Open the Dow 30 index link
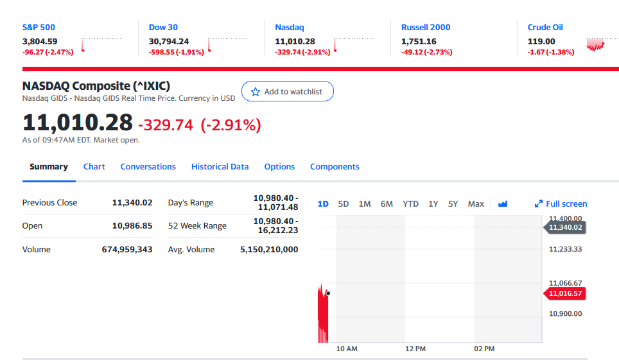This screenshot has width=619, height=364. tap(163, 27)
